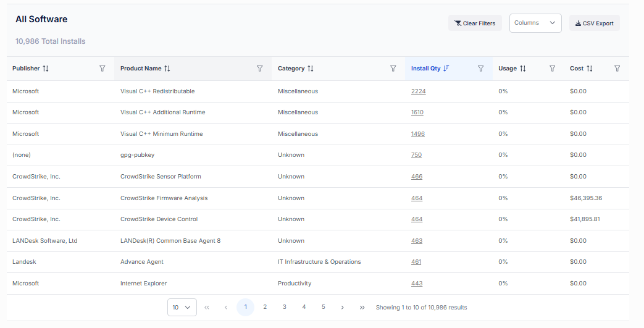Select page 1 in pagination
The width and height of the screenshot is (644, 328).
(246, 308)
